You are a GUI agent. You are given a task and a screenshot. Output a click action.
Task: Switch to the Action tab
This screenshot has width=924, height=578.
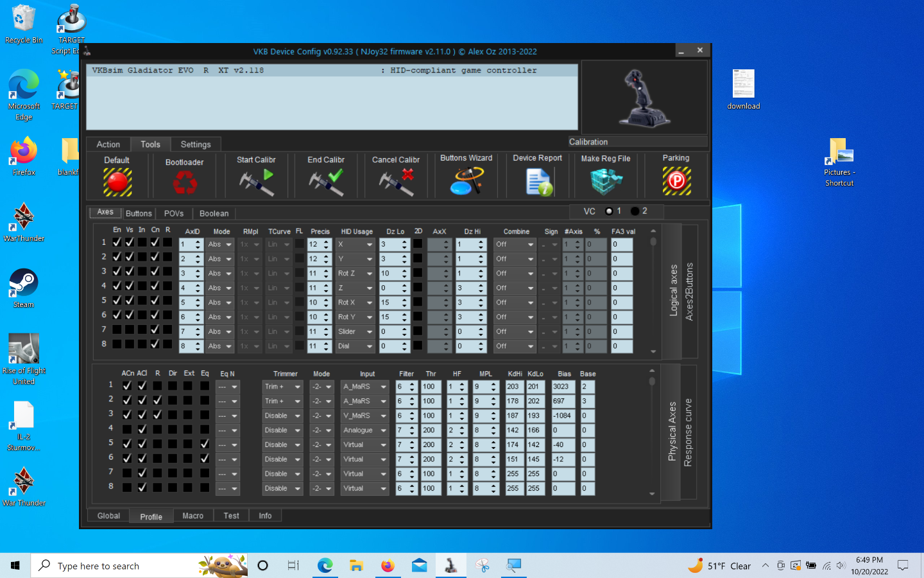108,144
